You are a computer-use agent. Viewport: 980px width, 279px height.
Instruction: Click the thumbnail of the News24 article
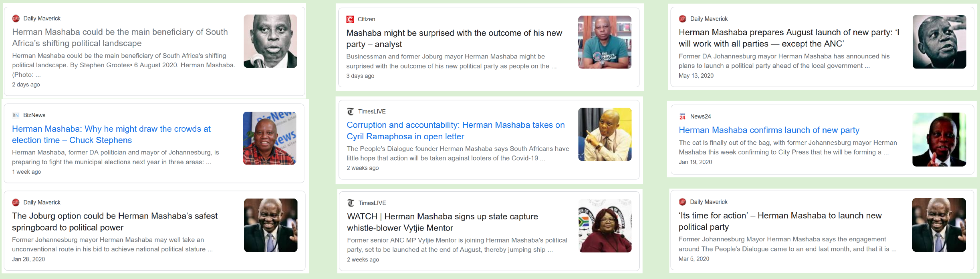(x=939, y=140)
